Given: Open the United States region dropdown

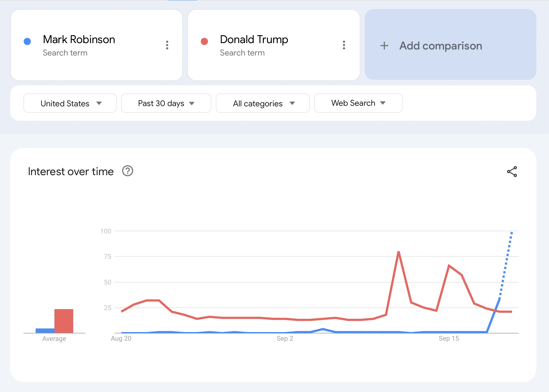Looking at the screenshot, I should tap(70, 103).
